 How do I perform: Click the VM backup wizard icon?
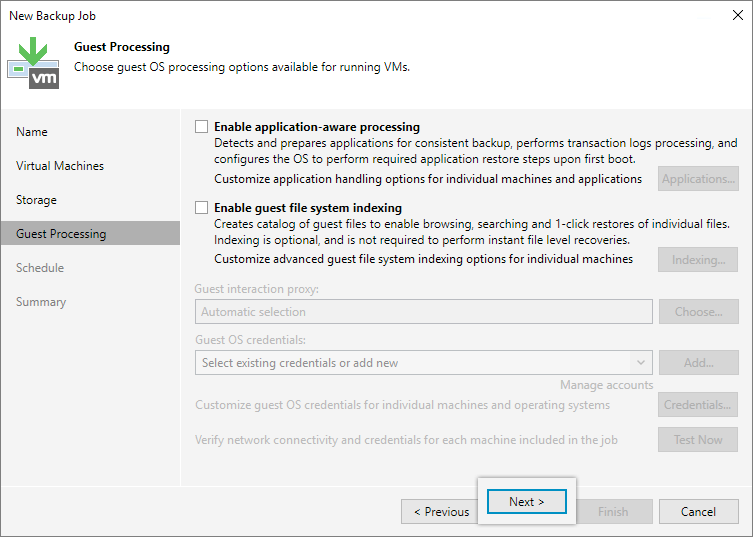point(33,63)
